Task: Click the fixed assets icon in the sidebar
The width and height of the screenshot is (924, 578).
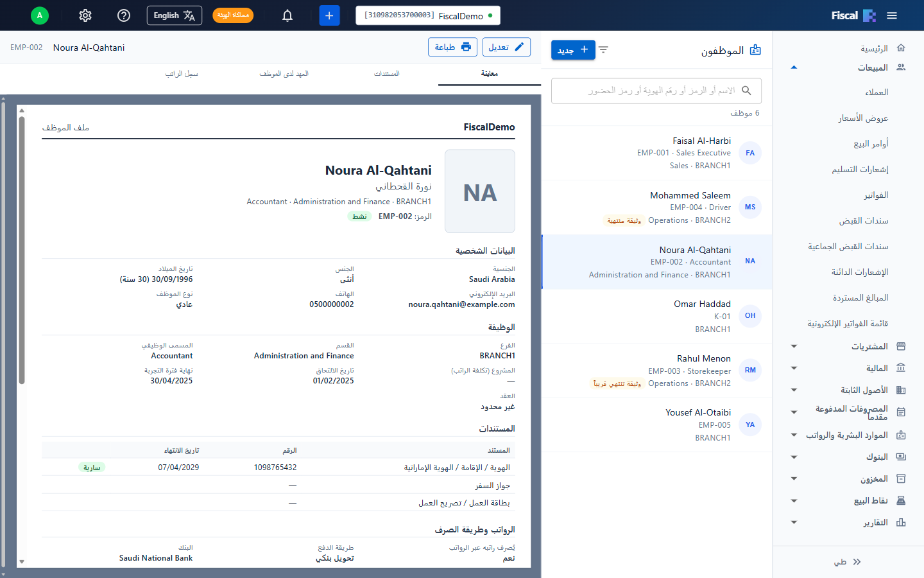Action: click(x=901, y=390)
